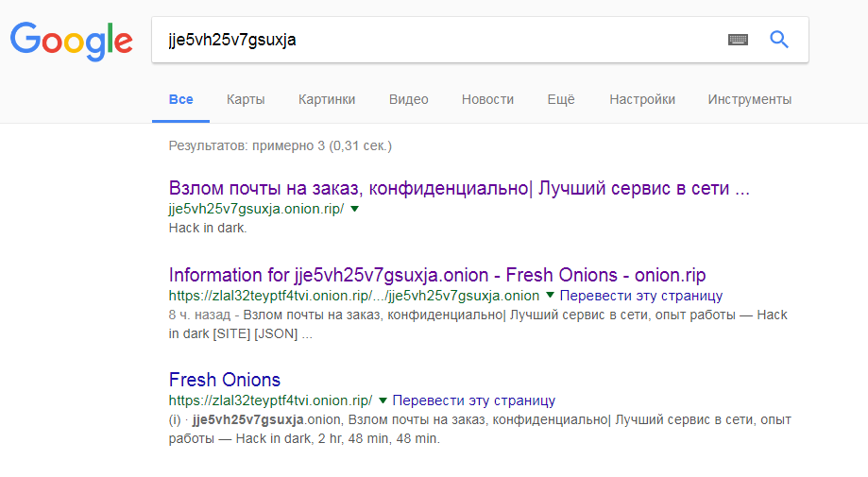The width and height of the screenshot is (868, 477).
Task: Open Настройки menu
Action: (x=642, y=99)
